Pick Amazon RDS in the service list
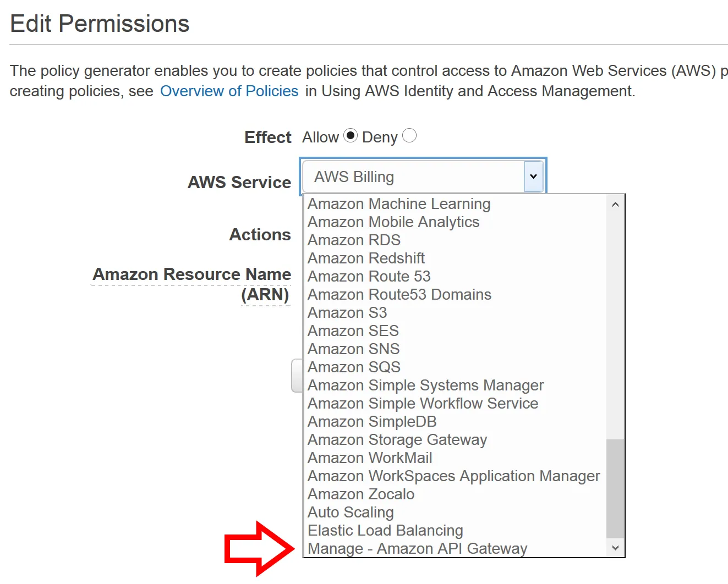This screenshot has width=728, height=584. 354,240
